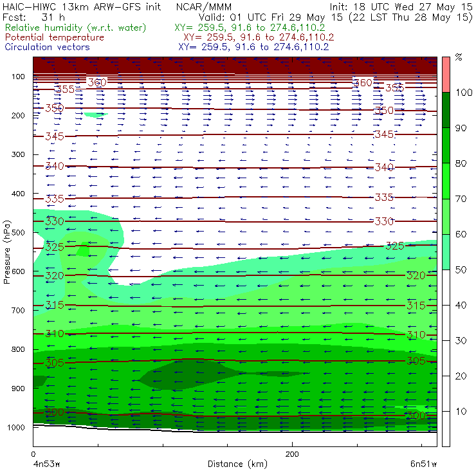Click the 'Fcst: 31 h' forecast label

click(x=33, y=17)
